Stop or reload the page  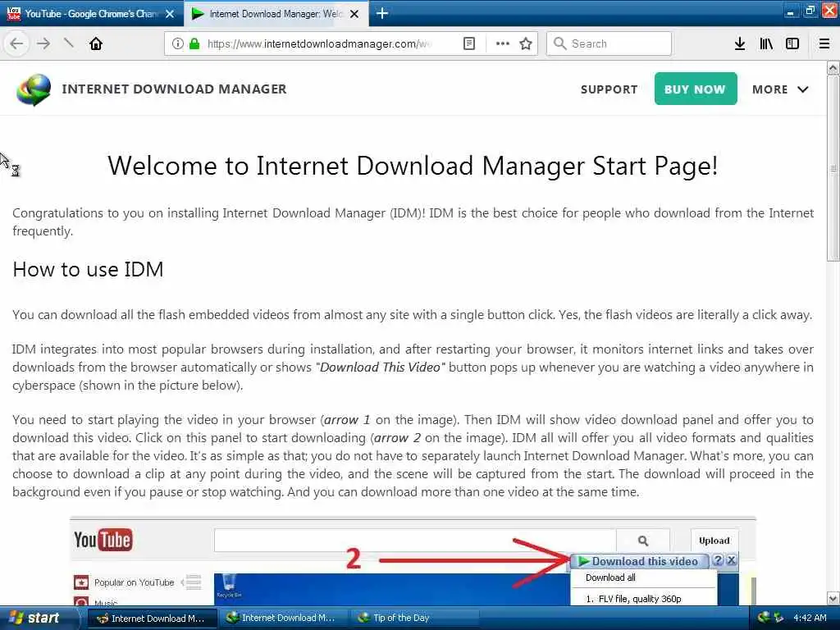(x=69, y=43)
